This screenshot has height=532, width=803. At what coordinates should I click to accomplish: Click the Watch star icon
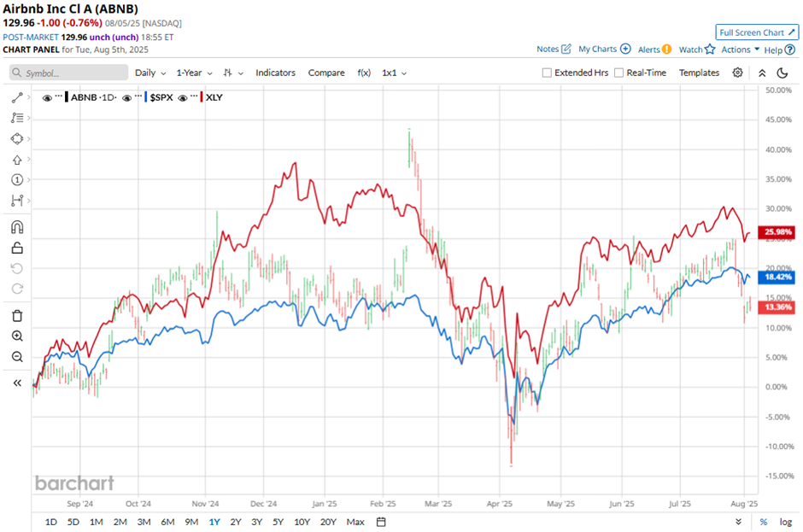710,50
